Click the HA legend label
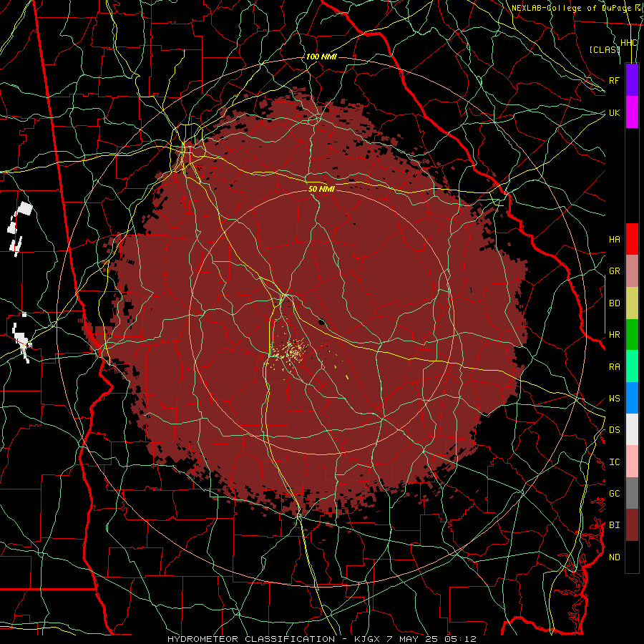 [614, 240]
